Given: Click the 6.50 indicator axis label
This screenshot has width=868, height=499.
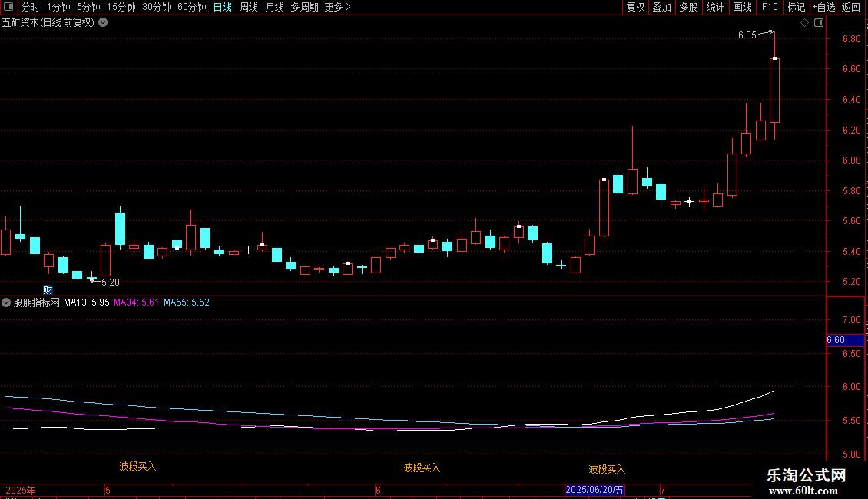Looking at the screenshot, I should click(851, 353).
